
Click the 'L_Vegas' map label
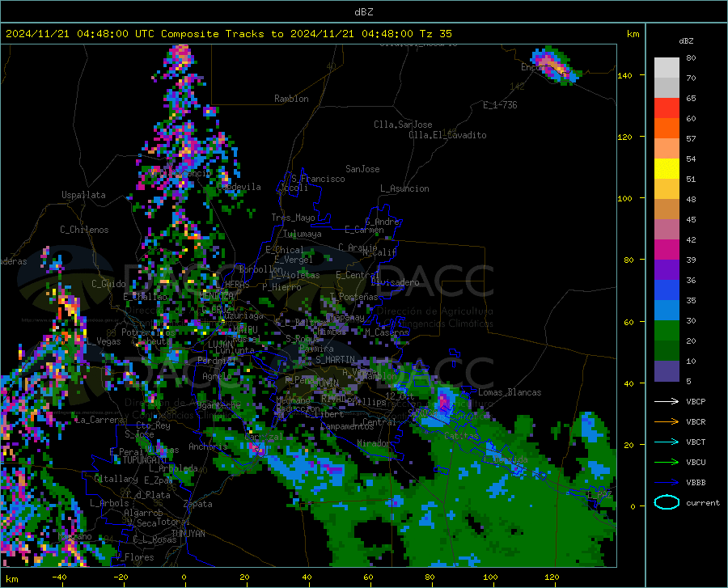pos(104,341)
